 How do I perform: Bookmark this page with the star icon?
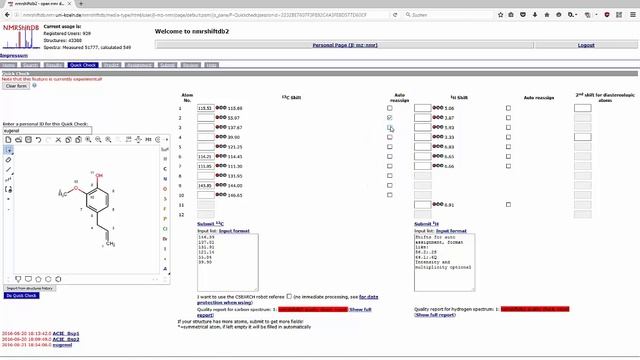pyautogui.click(x=500, y=15)
